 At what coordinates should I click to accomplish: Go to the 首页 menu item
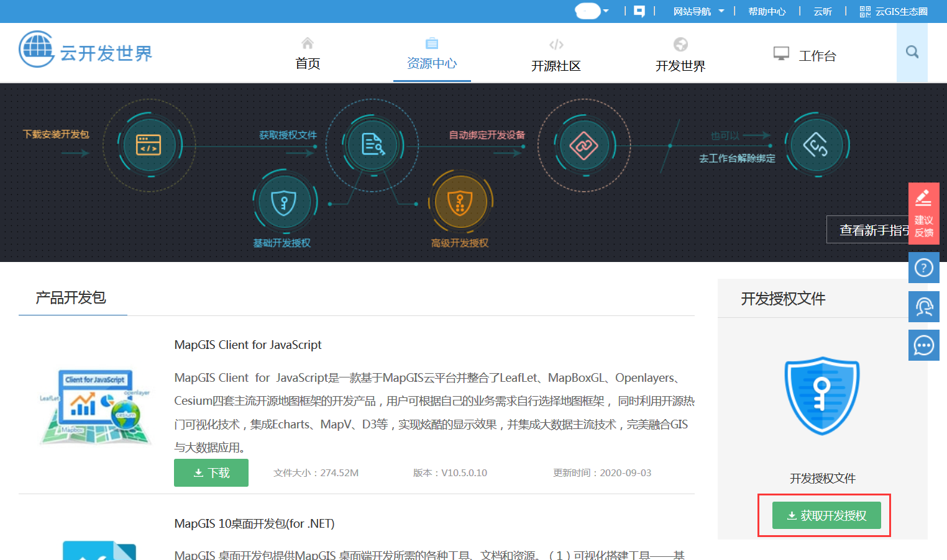tap(308, 63)
